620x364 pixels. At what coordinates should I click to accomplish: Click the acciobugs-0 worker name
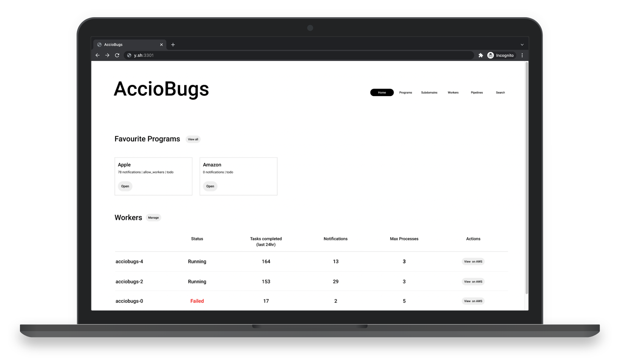coord(129,301)
